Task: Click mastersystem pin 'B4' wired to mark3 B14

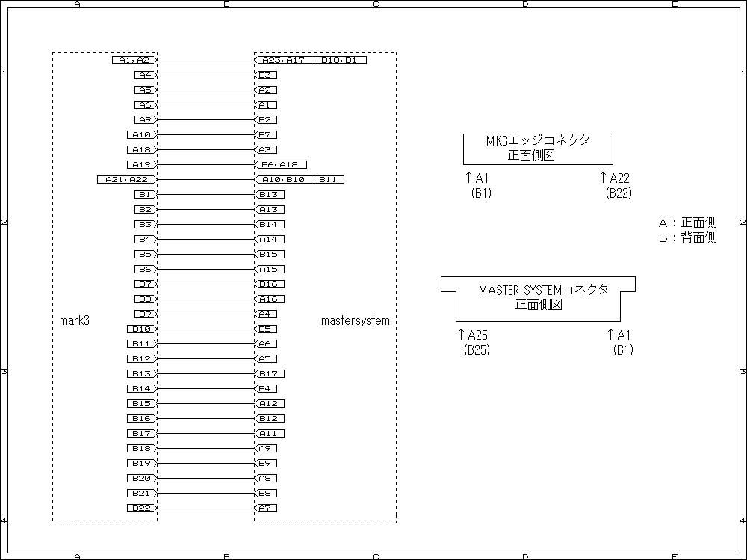Action: pyautogui.click(x=265, y=388)
